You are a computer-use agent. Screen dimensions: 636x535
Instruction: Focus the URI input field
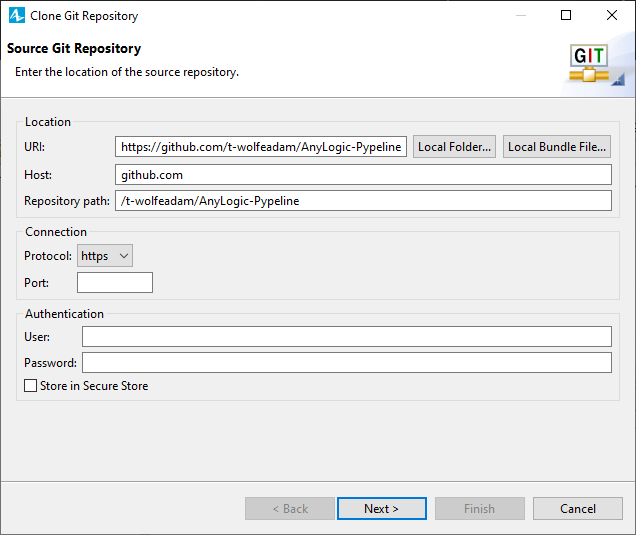coord(261,146)
